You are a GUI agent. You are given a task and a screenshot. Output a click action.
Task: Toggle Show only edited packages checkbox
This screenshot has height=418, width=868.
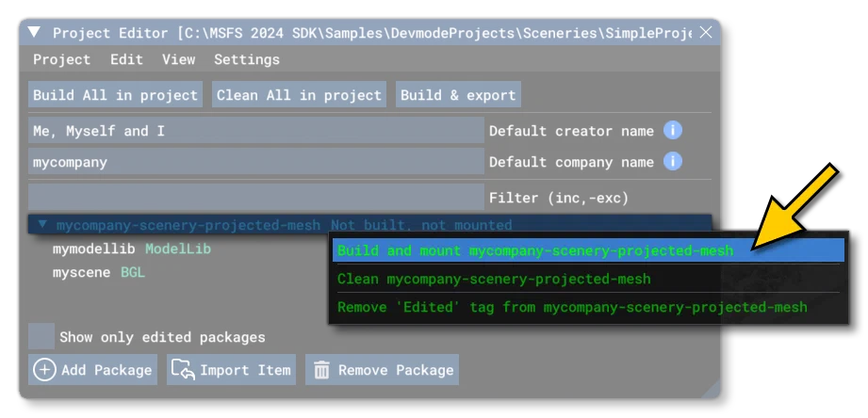[x=41, y=337]
